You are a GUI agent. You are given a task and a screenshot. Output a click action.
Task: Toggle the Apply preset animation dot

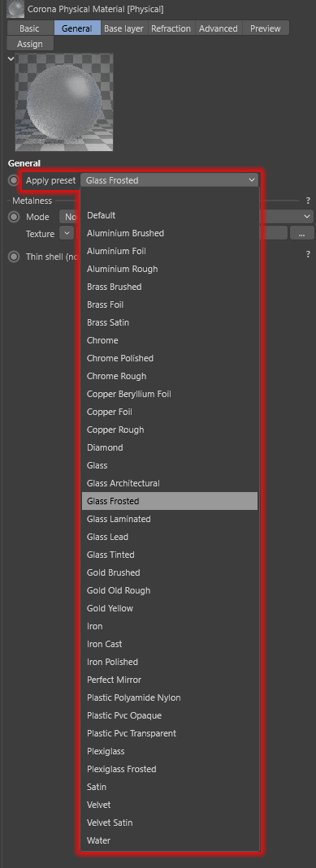click(14, 180)
